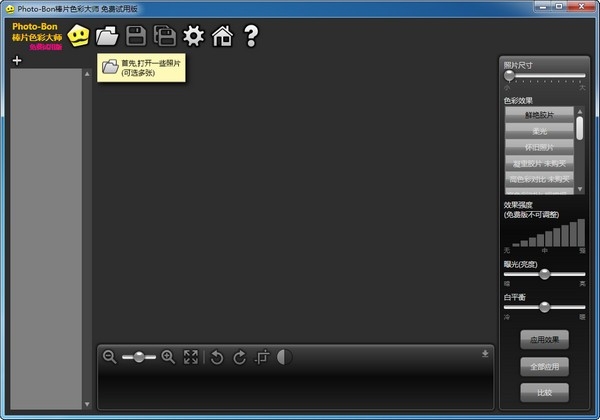Adjust the 曝光(亮度) exposure slider knob
This screenshot has height=420, width=600.
pos(545,274)
